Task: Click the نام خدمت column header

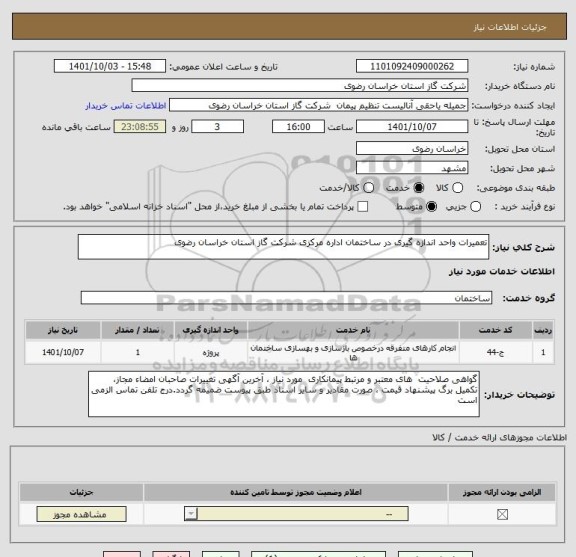Action: click(x=353, y=330)
